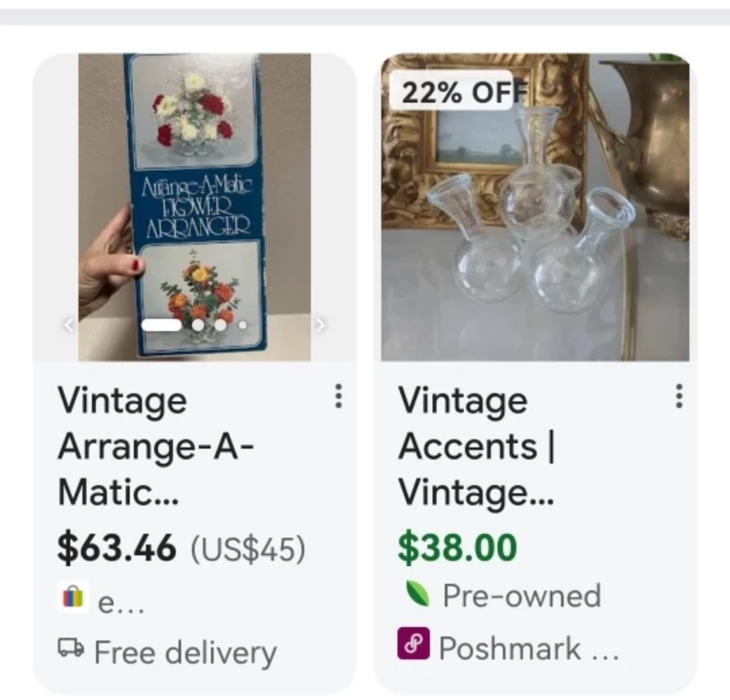Tap the $63.46 price

tap(116, 547)
